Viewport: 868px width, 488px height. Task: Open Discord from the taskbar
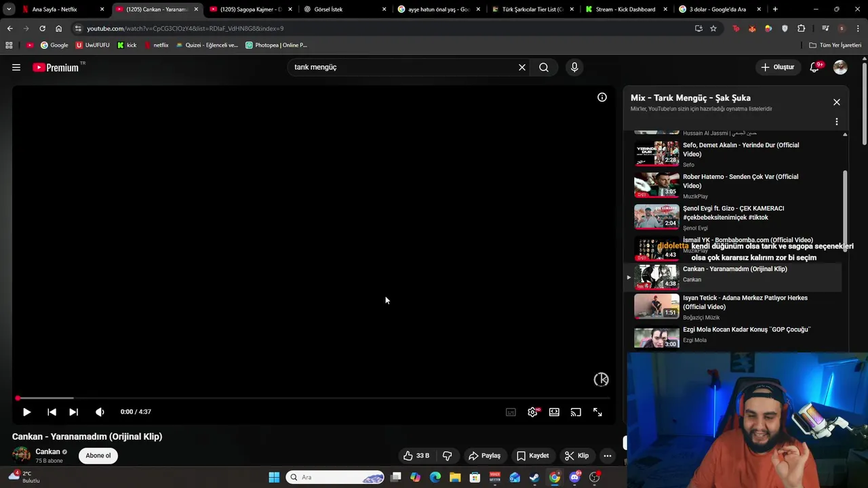pyautogui.click(x=575, y=477)
